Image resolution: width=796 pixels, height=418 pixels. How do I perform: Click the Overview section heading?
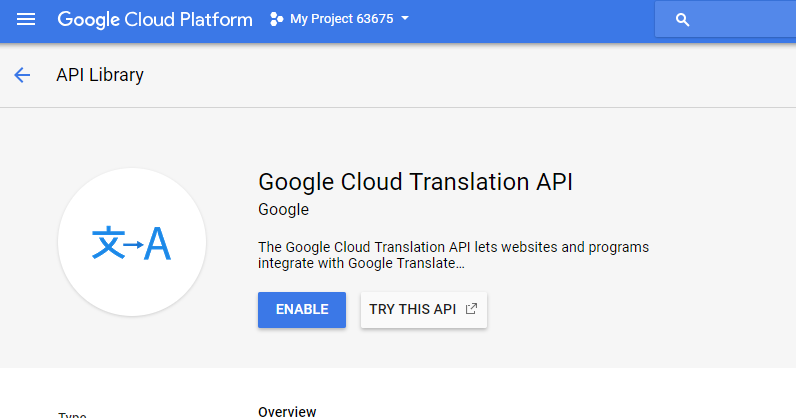[287, 411]
